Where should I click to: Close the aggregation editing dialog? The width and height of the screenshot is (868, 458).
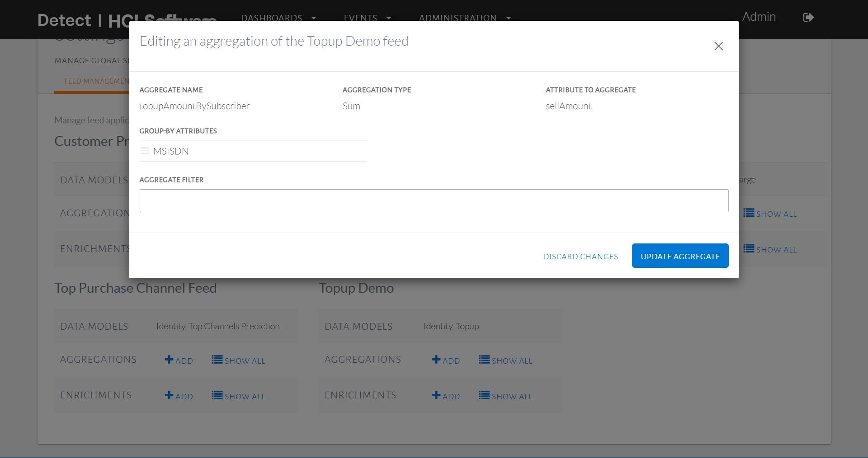pos(718,46)
